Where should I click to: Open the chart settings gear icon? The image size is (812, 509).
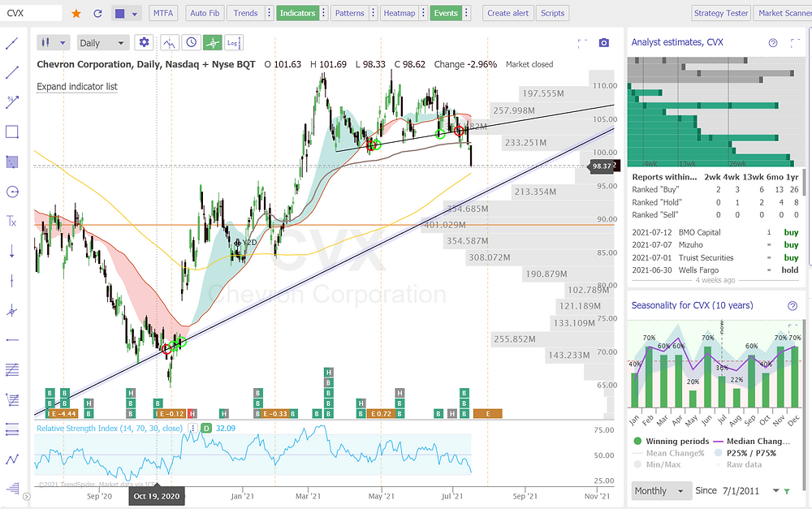[x=144, y=42]
